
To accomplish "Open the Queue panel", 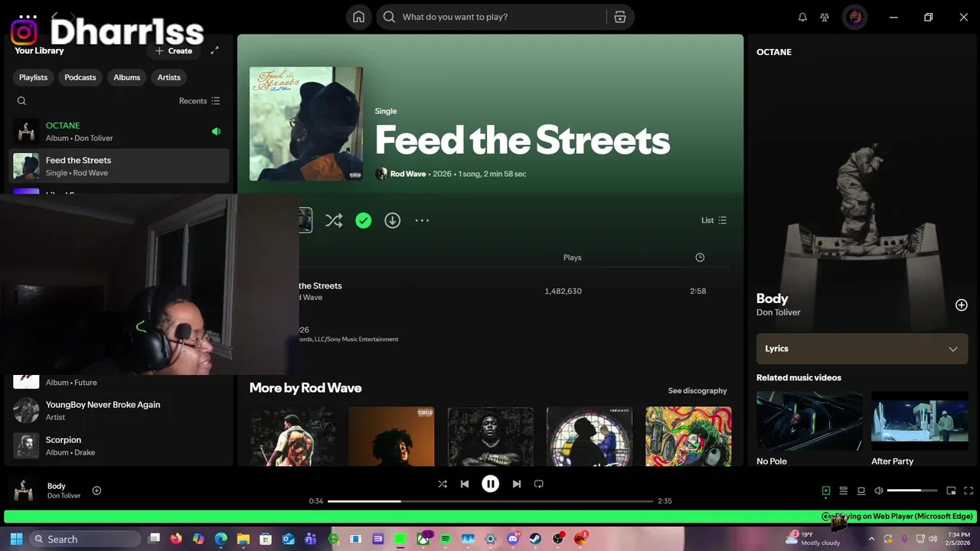I will pyautogui.click(x=843, y=491).
